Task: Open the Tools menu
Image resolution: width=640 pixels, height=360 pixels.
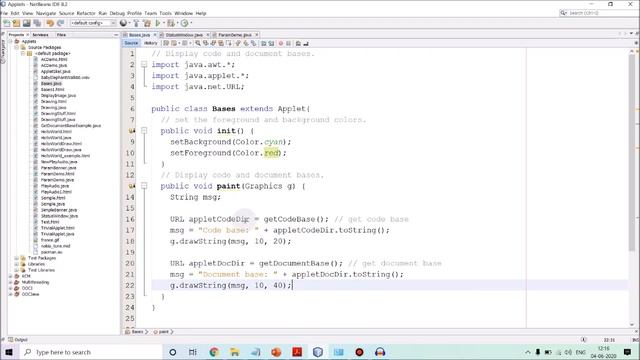Action: 165,13
